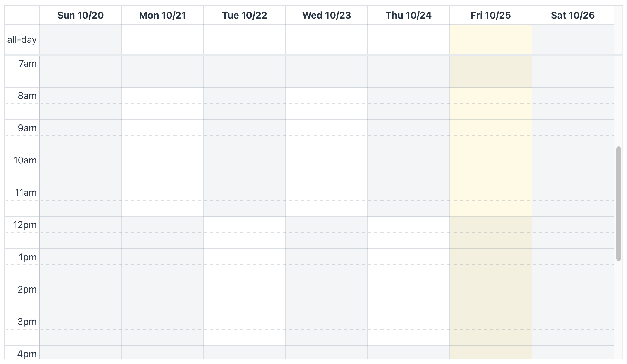627x364 pixels.
Task: Click the Sun 10/20 day header
Action: 80,15
